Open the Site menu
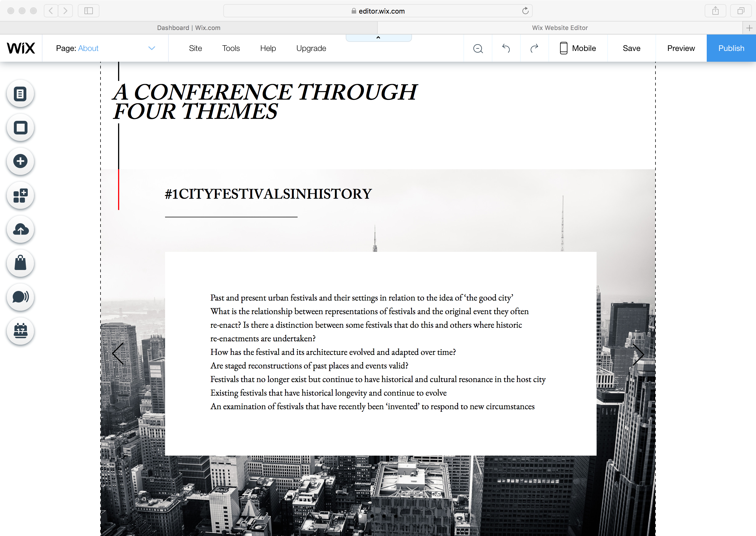The width and height of the screenshot is (756, 536). point(195,48)
